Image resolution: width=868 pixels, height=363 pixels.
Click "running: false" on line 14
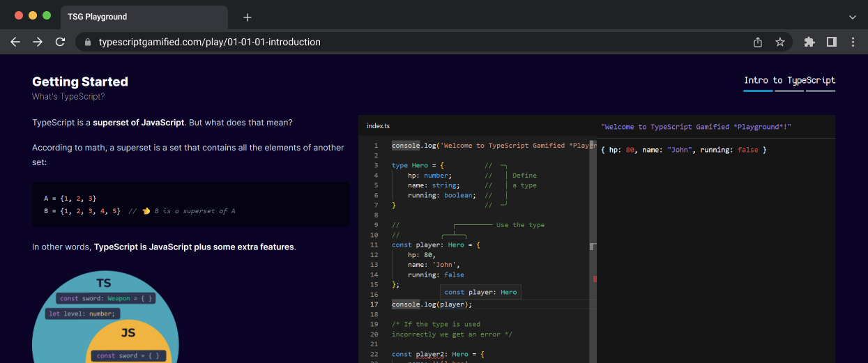(436, 275)
